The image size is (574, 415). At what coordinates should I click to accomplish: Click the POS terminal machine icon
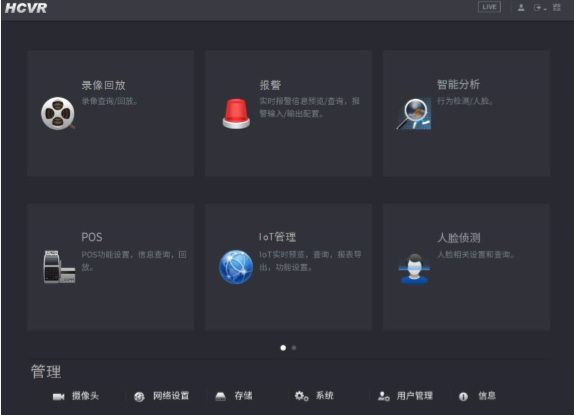click(x=59, y=267)
